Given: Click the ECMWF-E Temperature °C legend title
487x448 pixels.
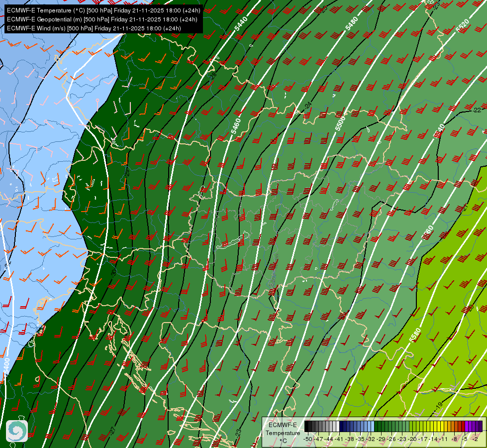Looking at the screenshot, I should click(x=283, y=433).
